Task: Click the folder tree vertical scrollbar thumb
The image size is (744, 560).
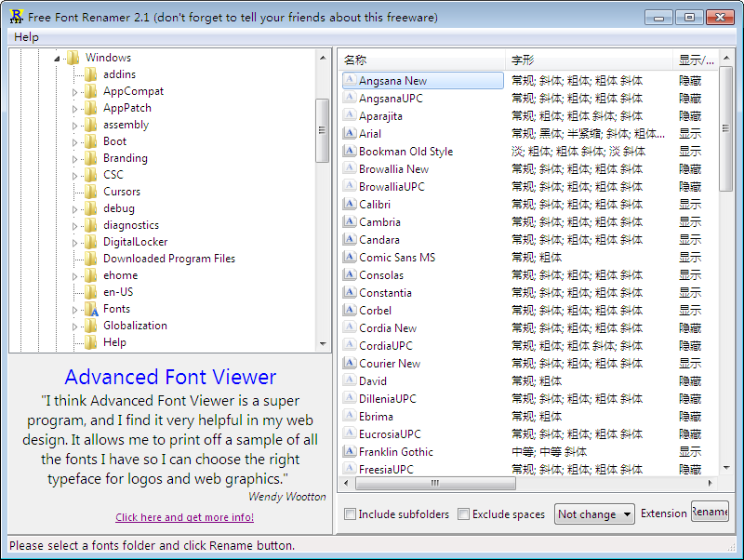Action: point(322,130)
